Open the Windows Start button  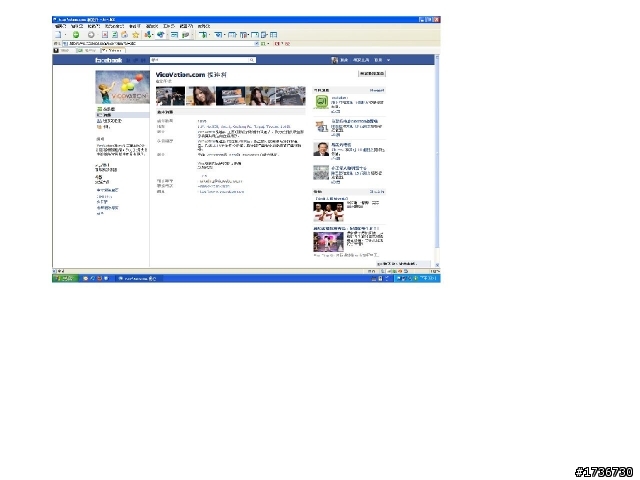[65, 278]
